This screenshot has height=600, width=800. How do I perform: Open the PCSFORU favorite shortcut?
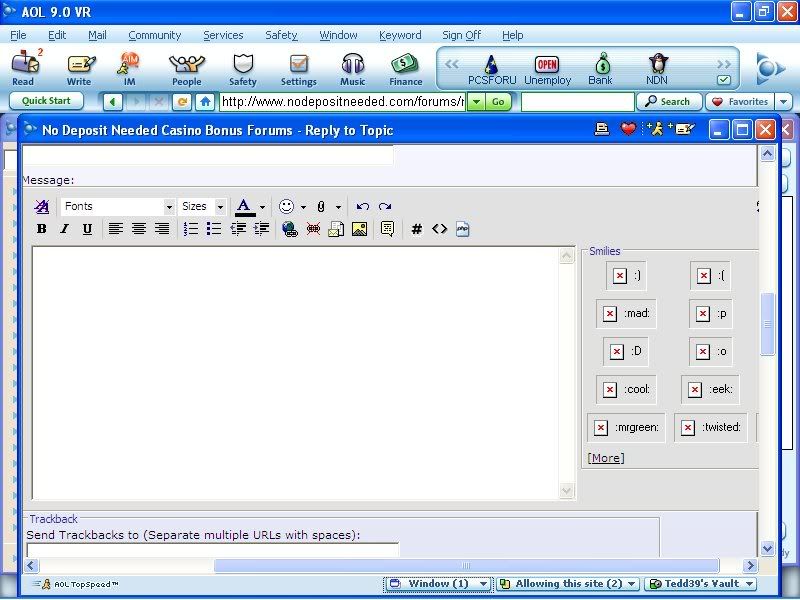coord(492,70)
